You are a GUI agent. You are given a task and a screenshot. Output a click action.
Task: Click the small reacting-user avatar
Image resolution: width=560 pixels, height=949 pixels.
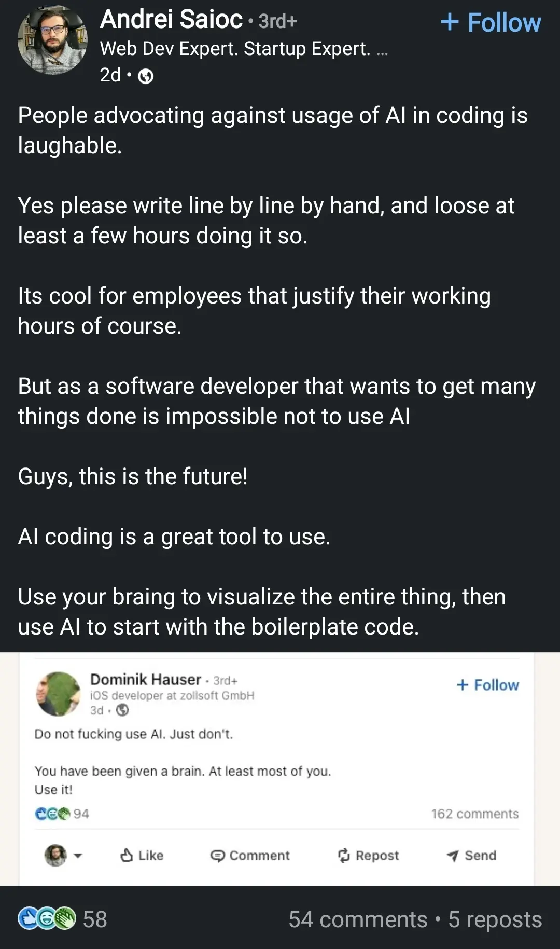pyautogui.click(x=55, y=855)
